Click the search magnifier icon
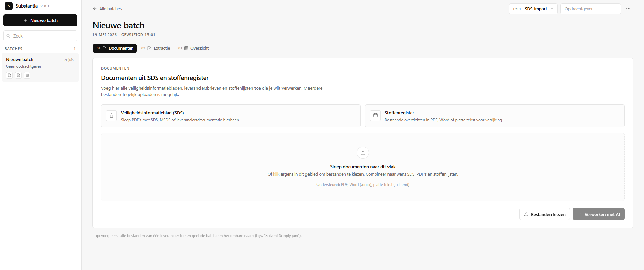The width and height of the screenshot is (644, 270). pyautogui.click(x=8, y=36)
